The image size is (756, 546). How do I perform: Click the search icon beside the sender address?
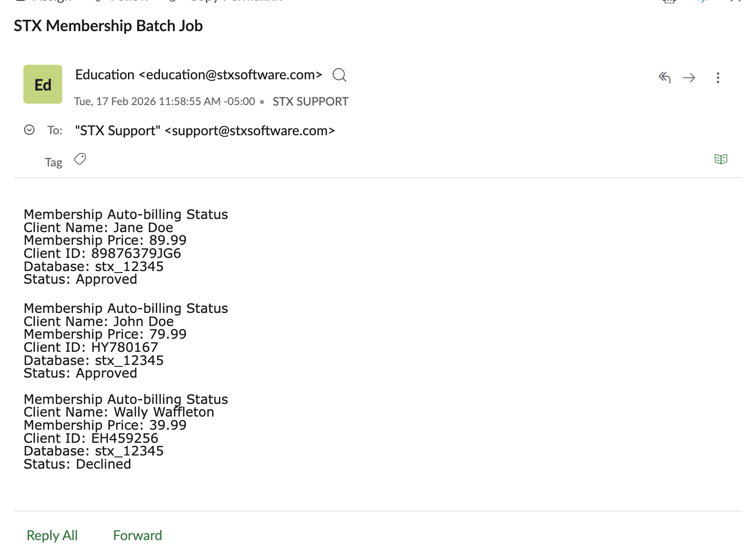tap(339, 75)
